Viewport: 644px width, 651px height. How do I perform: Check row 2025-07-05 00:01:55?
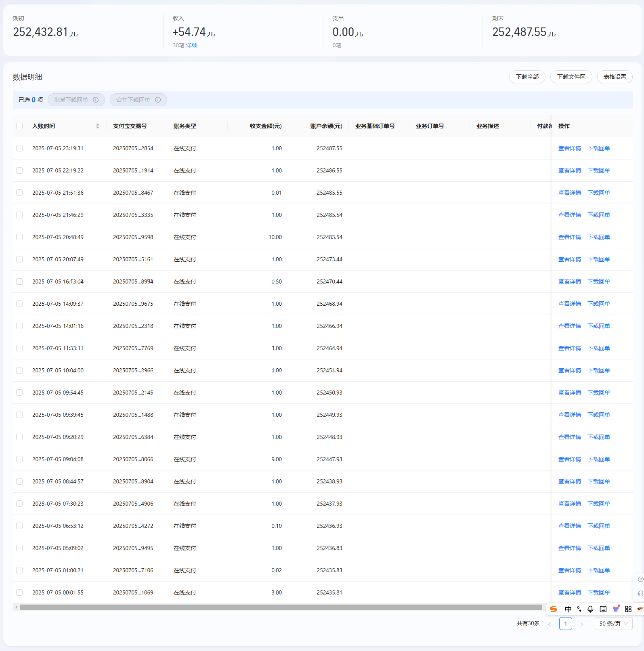(19, 592)
